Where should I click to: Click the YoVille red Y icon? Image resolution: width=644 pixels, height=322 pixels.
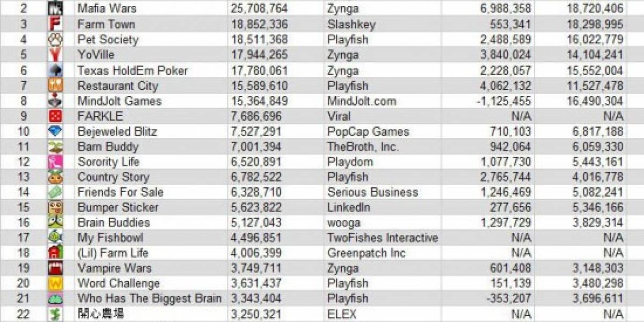(x=55, y=55)
